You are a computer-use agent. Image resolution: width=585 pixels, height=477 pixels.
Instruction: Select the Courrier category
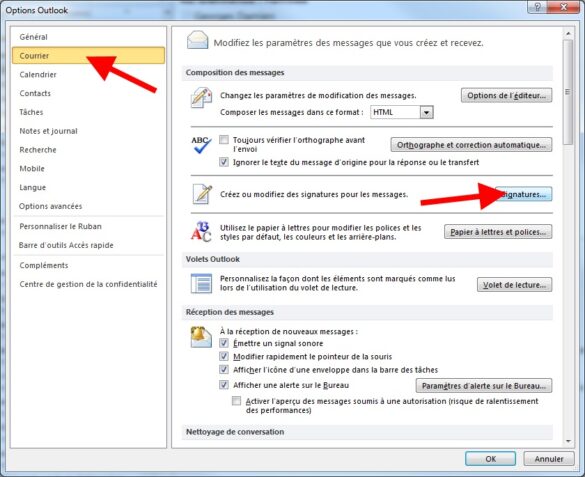click(88, 56)
